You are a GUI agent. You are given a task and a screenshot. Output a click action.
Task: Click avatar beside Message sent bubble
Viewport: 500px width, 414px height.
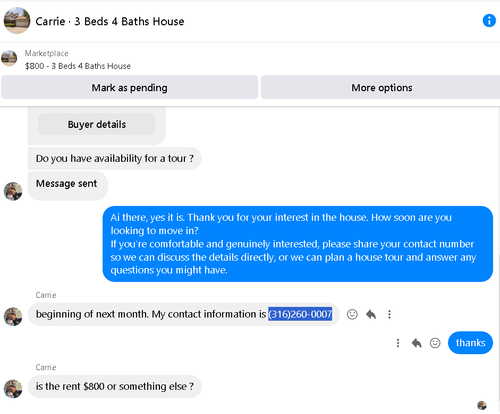click(13, 191)
